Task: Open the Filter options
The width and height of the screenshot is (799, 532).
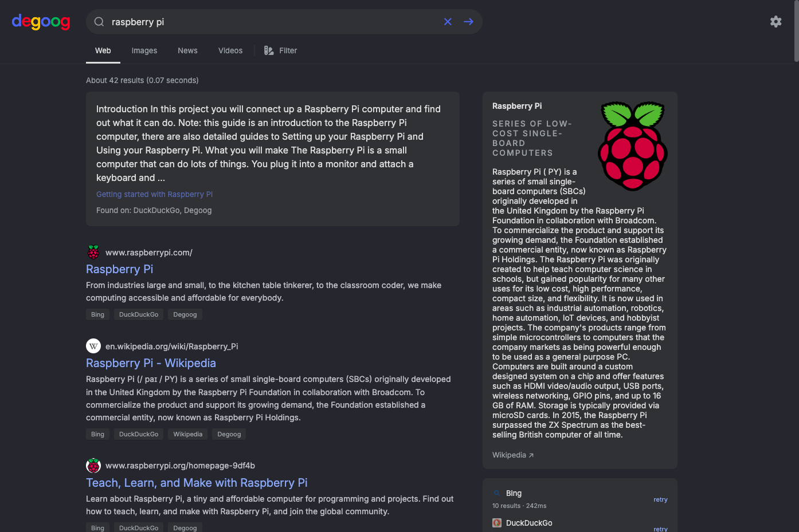Action: pos(280,50)
